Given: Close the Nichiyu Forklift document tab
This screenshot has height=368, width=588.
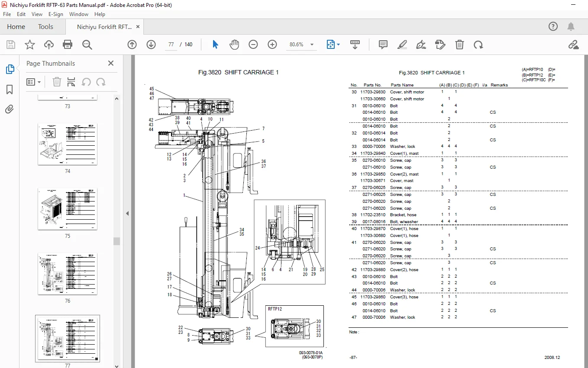Looking at the screenshot, I should coord(138,27).
